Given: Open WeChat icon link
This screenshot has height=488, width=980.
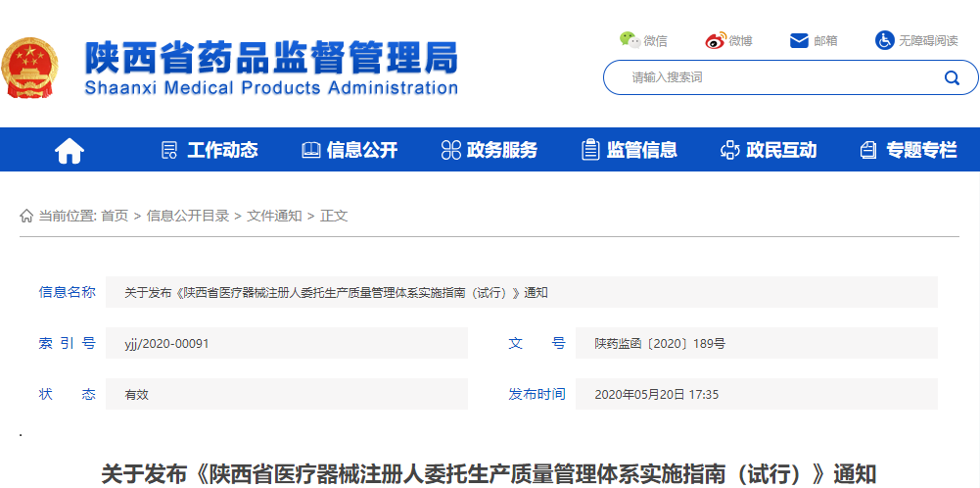Looking at the screenshot, I should tap(629, 40).
